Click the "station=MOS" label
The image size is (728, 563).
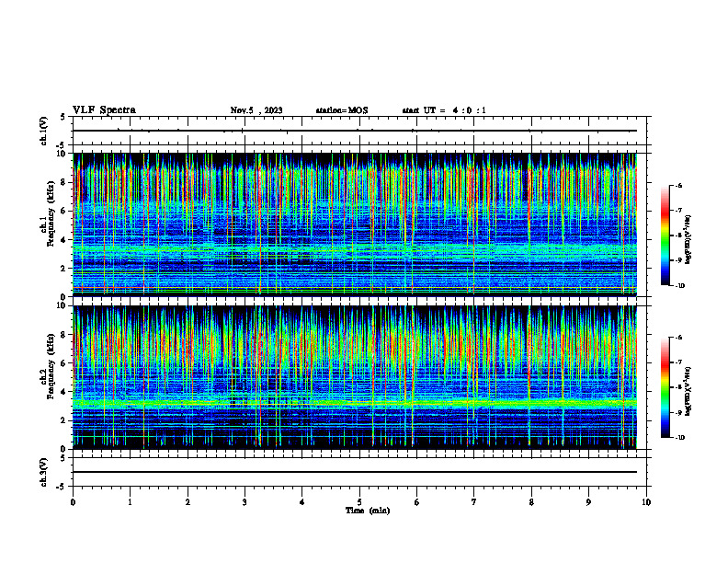pos(342,110)
